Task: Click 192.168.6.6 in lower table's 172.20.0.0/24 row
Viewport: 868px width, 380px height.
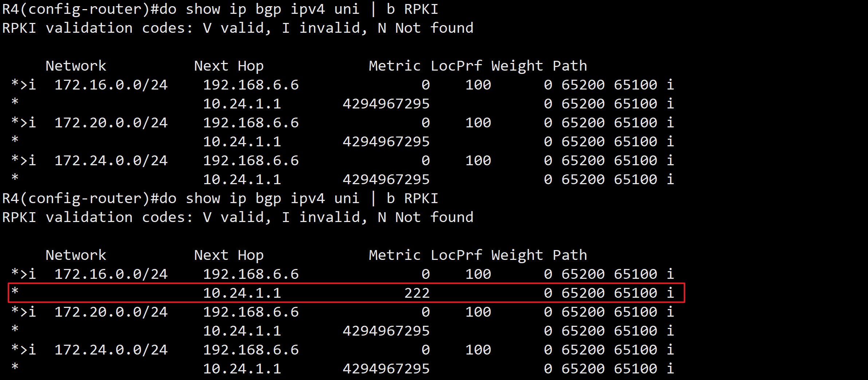Action: (x=251, y=312)
